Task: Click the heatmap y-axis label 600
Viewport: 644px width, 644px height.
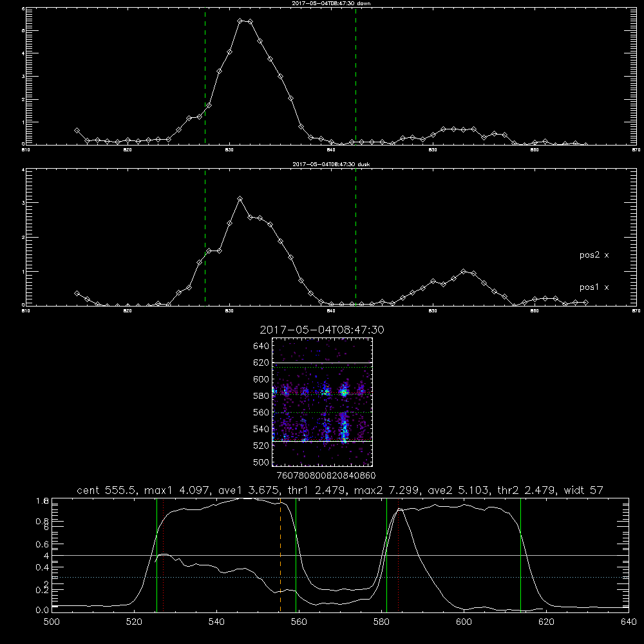Action: (x=261, y=379)
